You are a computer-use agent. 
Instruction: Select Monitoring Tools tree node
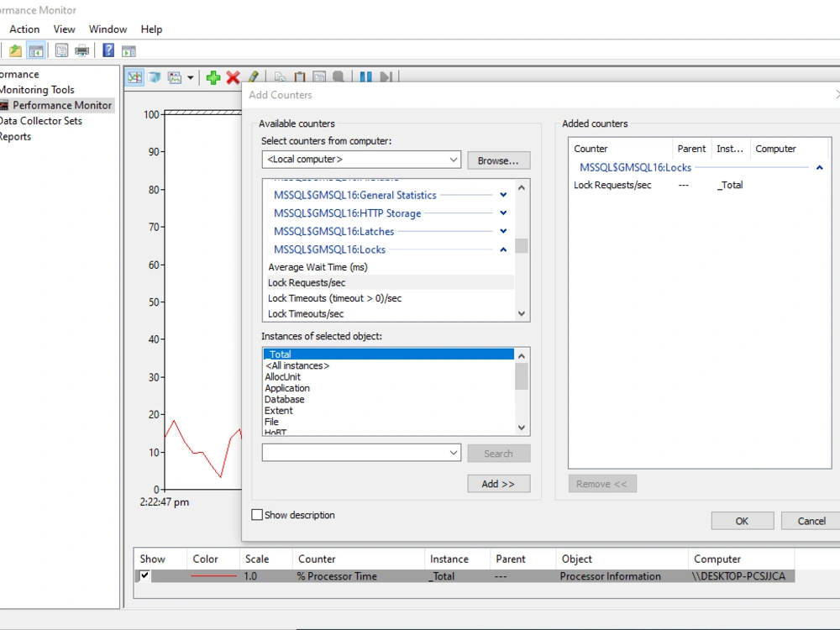(37, 90)
